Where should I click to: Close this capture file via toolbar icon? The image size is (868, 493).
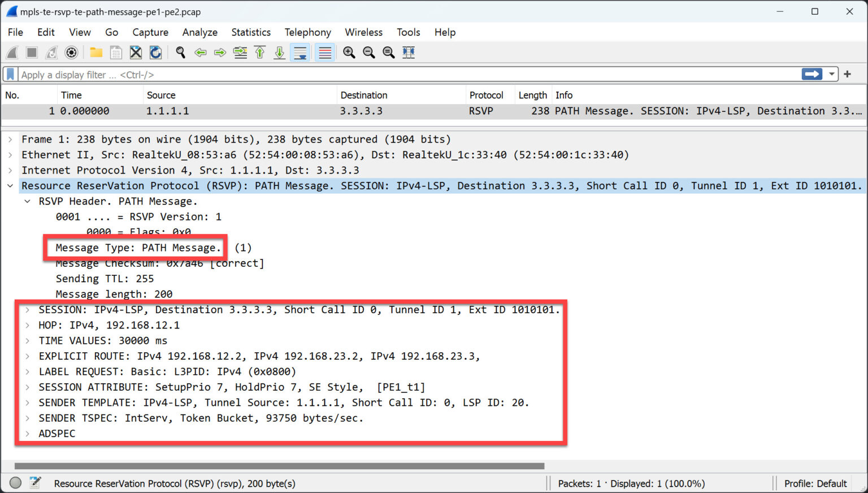pyautogui.click(x=136, y=53)
